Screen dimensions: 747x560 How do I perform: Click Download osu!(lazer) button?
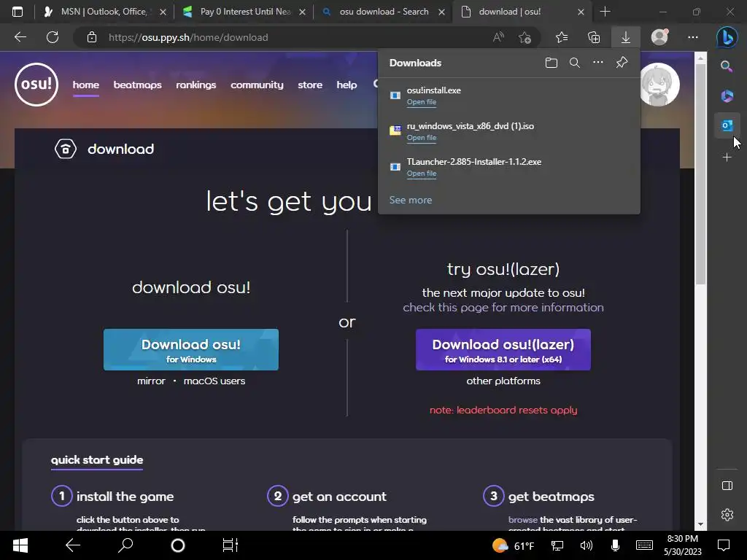pos(503,349)
